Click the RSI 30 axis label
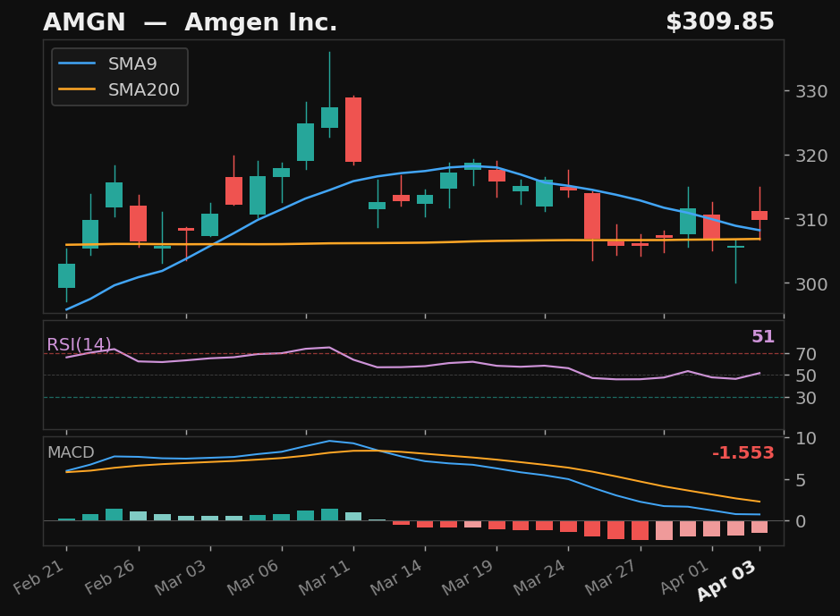The height and width of the screenshot is (616, 840). click(x=806, y=398)
